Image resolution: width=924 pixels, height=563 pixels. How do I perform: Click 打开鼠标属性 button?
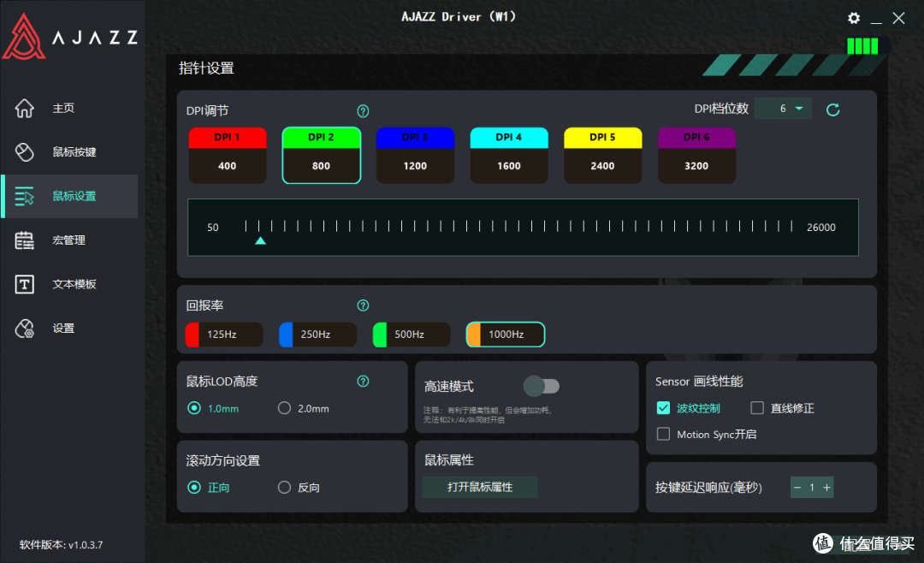point(480,487)
